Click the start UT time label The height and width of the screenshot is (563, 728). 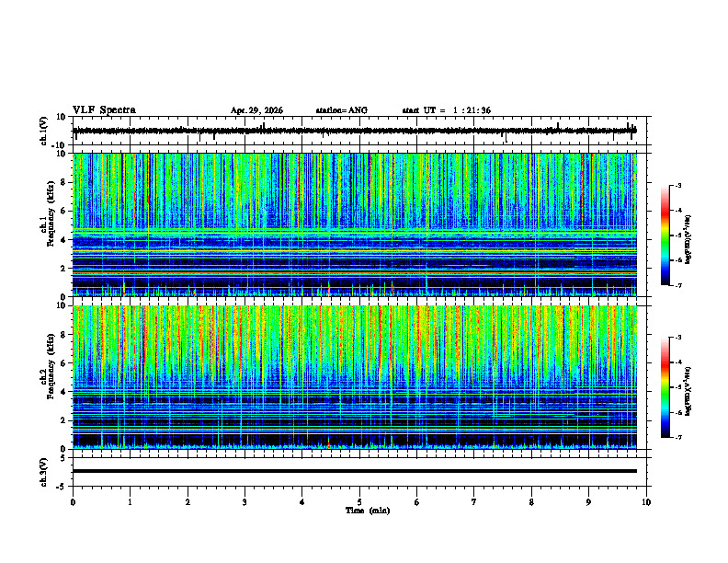[446, 110]
